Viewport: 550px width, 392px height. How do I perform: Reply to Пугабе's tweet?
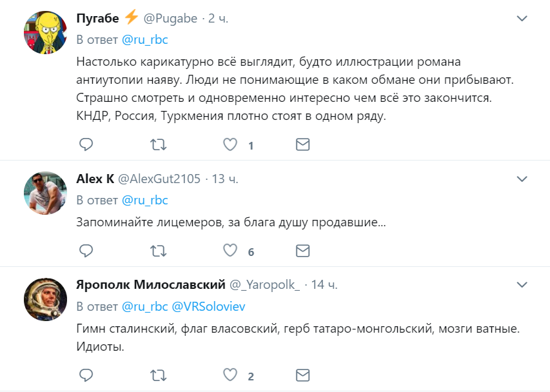tap(86, 144)
